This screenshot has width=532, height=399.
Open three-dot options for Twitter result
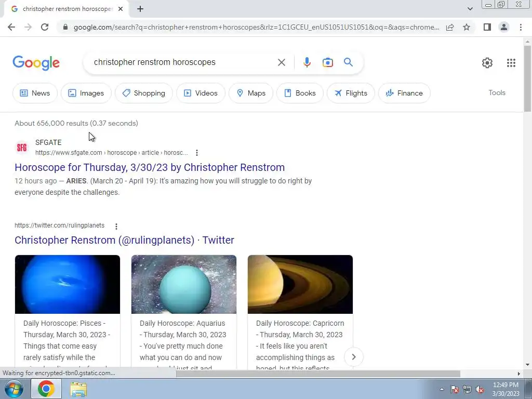pos(116,227)
